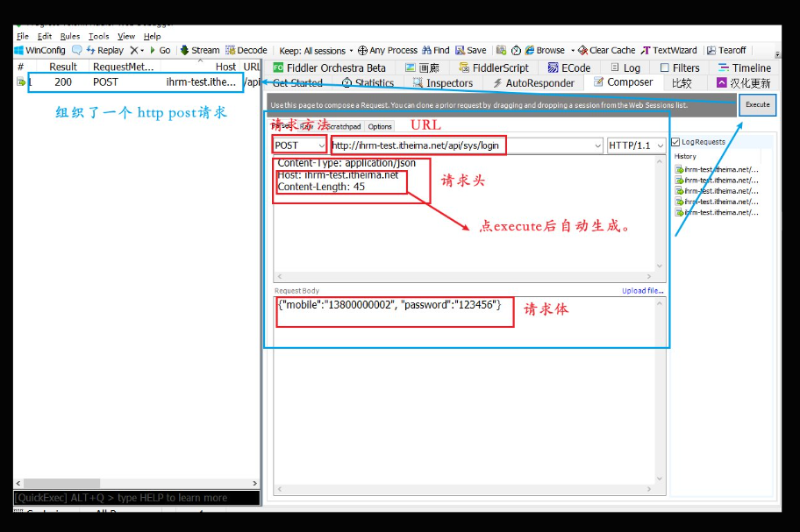Open the Filters tab
This screenshot has height=532, width=800.
(x=680, y=67)
